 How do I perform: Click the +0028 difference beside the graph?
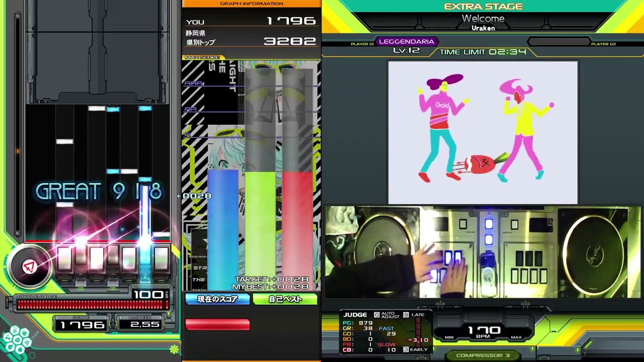[x=194, y=196]
